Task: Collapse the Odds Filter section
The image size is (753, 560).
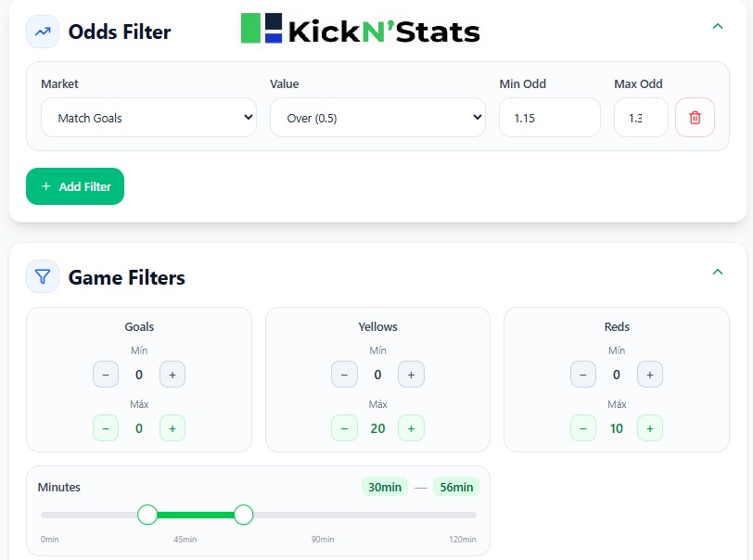Action: pos(718,27)
